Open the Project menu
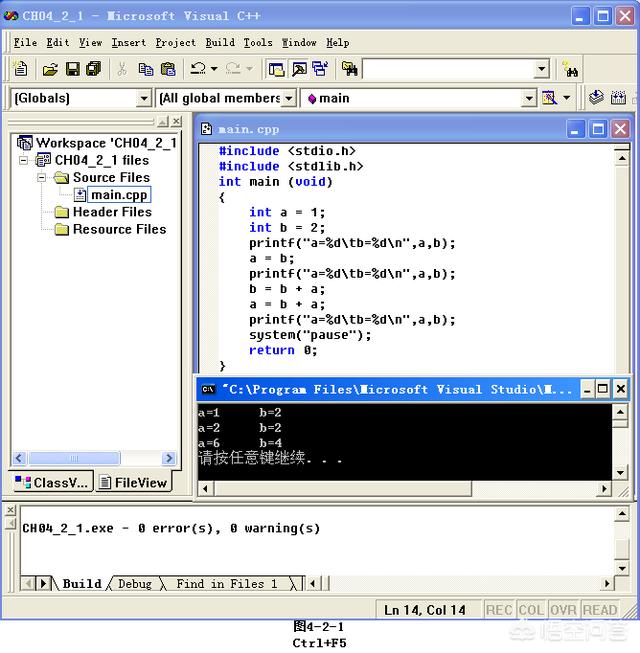Screen dimensions: 640x653 coord(175,42)
